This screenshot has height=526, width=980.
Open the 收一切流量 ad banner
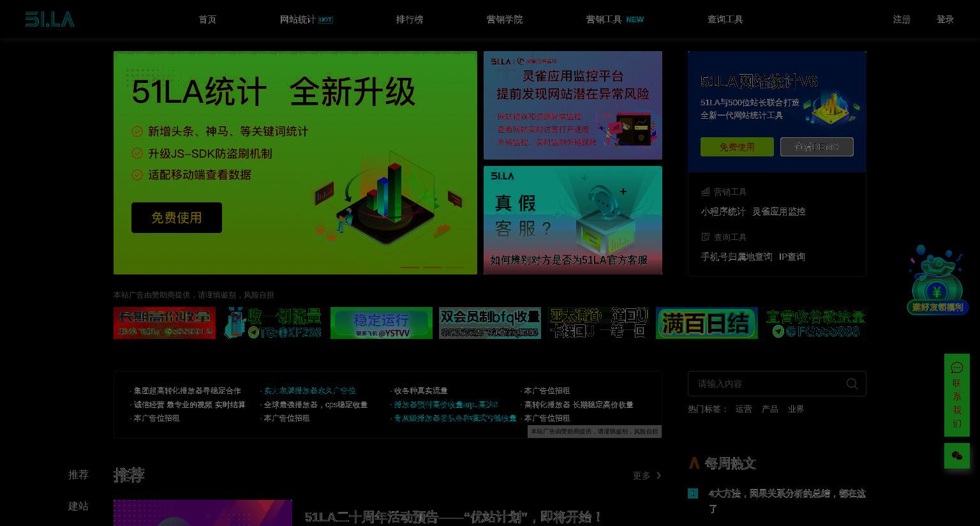(273, 323)
